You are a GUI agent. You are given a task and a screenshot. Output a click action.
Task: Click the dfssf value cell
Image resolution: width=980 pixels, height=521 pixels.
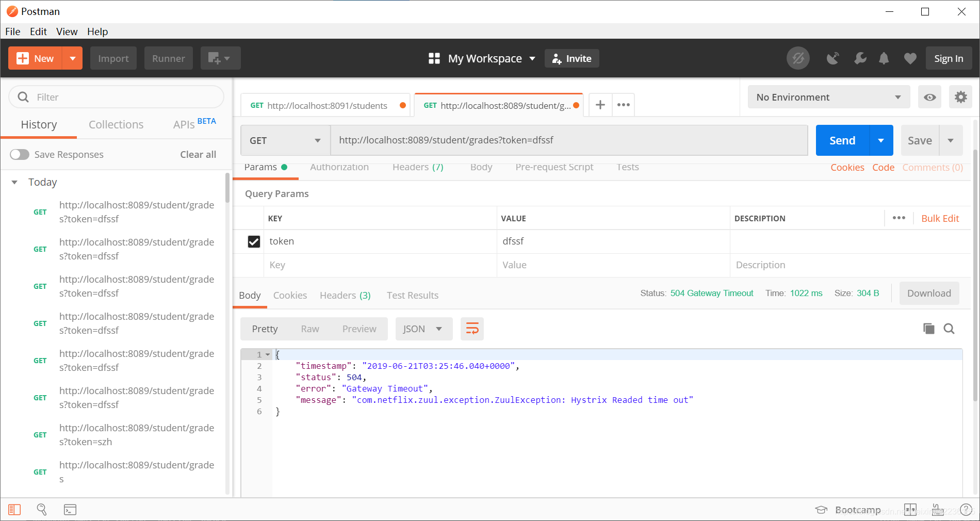(x=613, y=241)
